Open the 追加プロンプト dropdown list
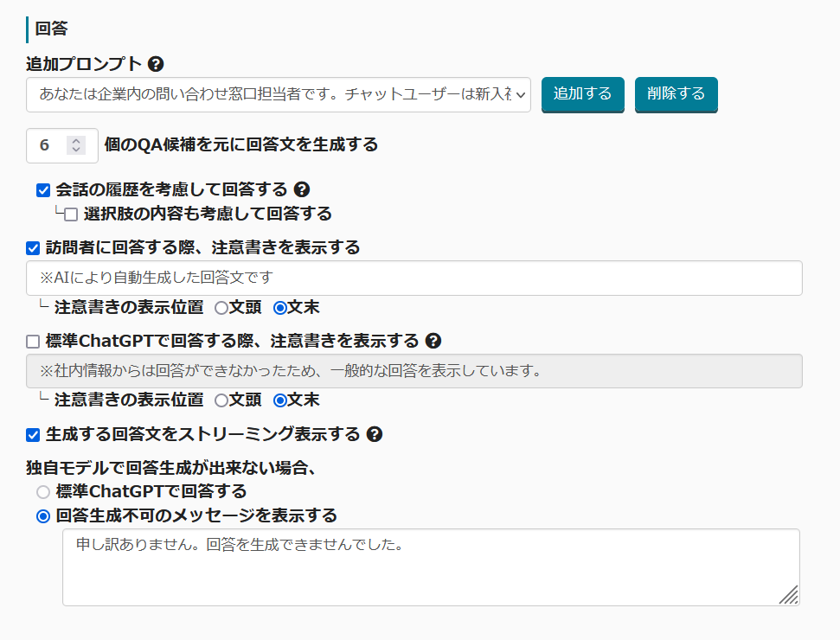The width and height of the screenshot is (840, 640). [278, 94]
